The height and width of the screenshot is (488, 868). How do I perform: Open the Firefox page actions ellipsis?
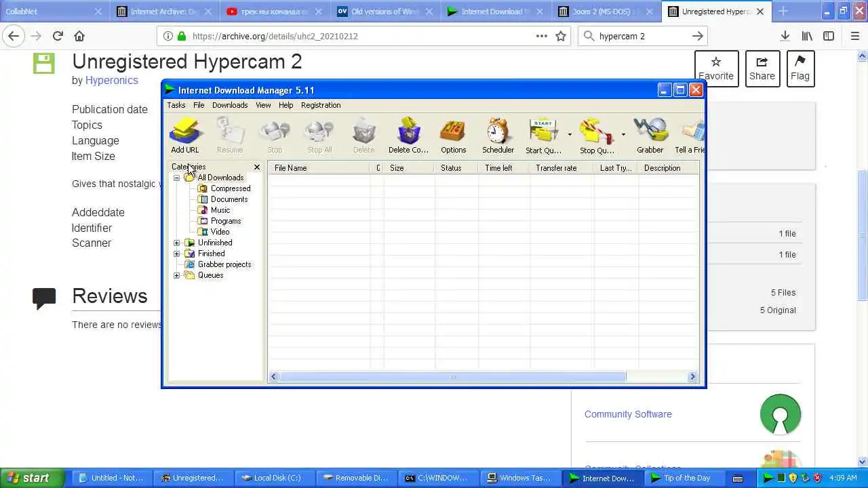click(x=542, y=36)
